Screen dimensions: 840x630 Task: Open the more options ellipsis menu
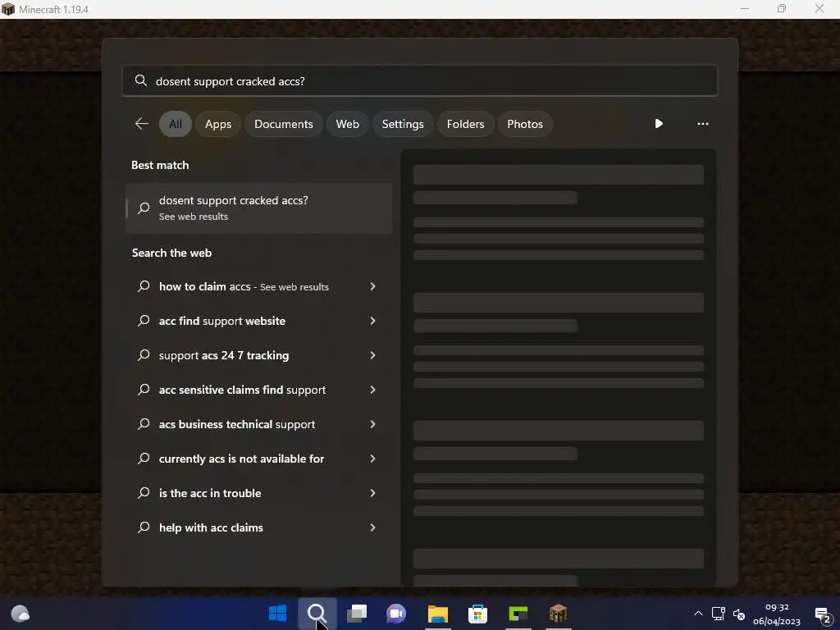coord(703,124)
